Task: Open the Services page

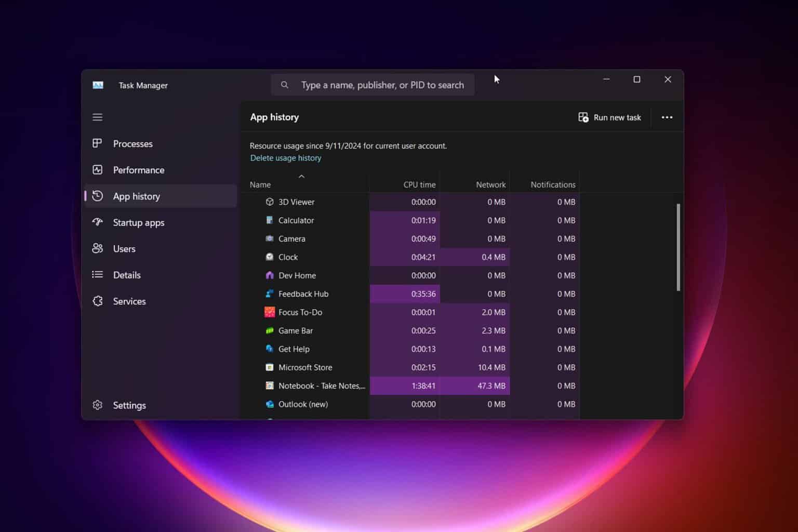Action: [x=161, y=301]
